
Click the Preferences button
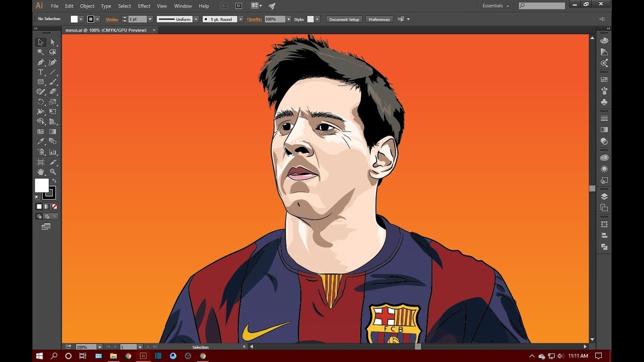[379, 19]
